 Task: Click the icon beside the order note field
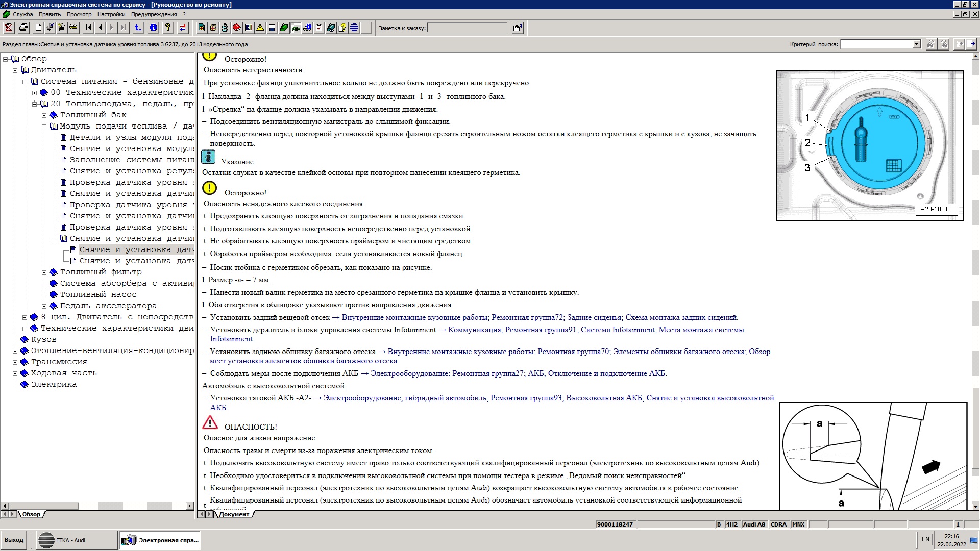[518, 28]
